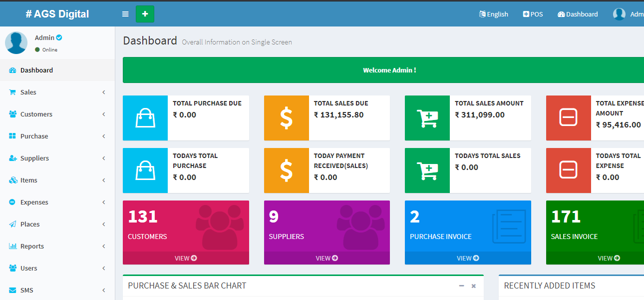Expand the Sales sidebar menu chevron
Viewport: 644px width, 300px height.
coord(103,92)
